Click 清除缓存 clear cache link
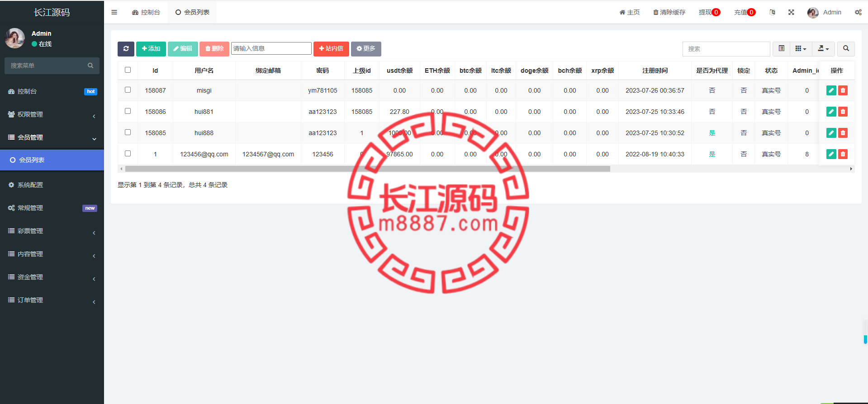This screenshot has width=868, height=404. click(x=669, y=12)
